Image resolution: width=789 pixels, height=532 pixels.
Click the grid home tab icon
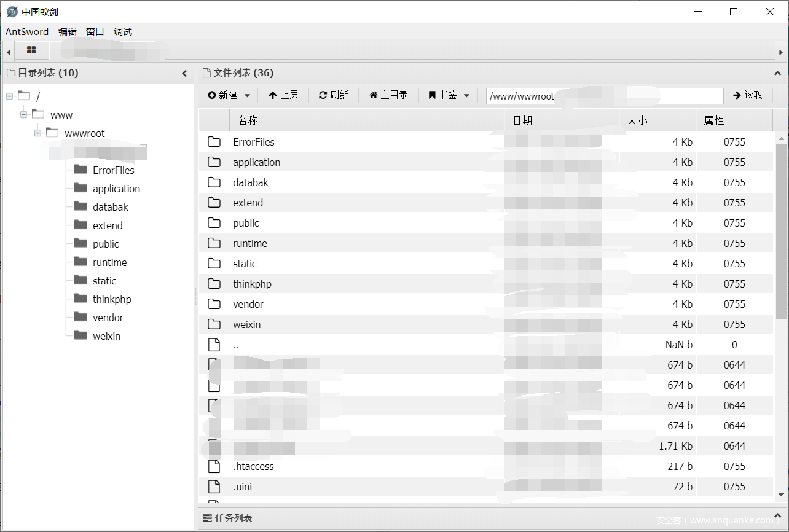[31, 50]
